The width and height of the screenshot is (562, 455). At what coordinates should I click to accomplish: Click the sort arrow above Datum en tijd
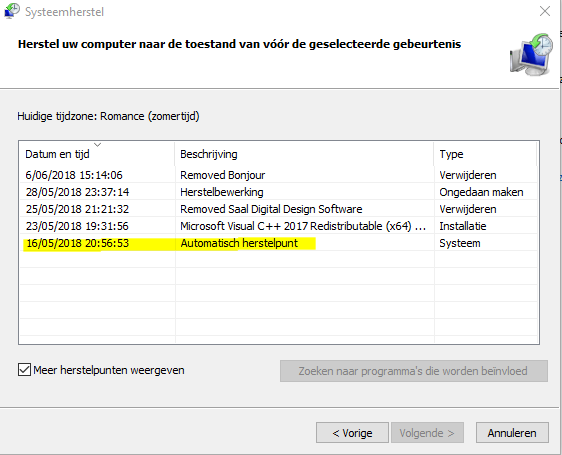(97, 145)
